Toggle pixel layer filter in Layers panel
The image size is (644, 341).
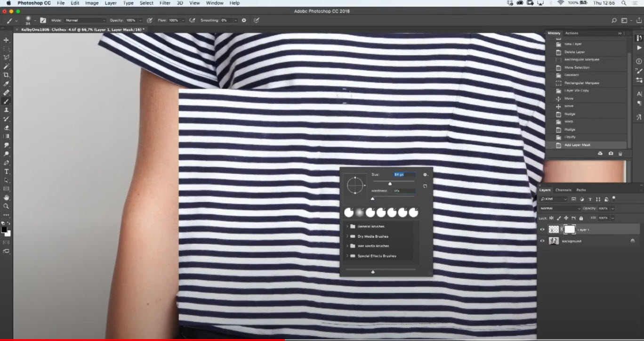(x=575, y=199)
